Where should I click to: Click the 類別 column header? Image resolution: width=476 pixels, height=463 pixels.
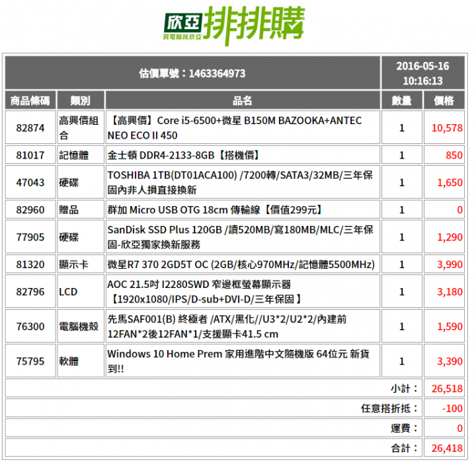coord(81,100)
